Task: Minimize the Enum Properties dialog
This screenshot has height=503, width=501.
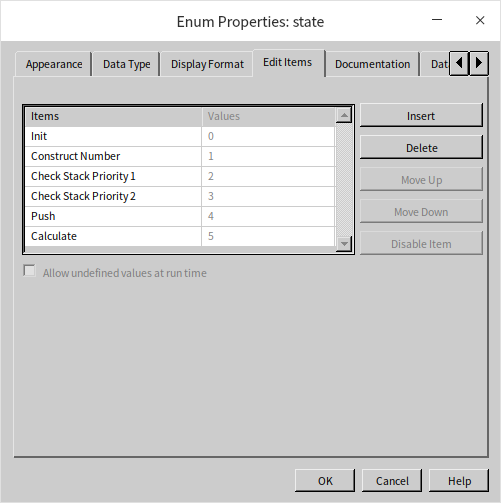Action: point(437,20)
